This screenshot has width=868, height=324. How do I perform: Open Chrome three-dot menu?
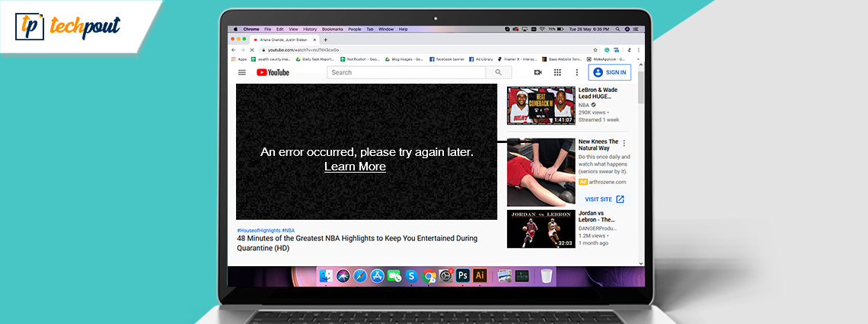638,49
